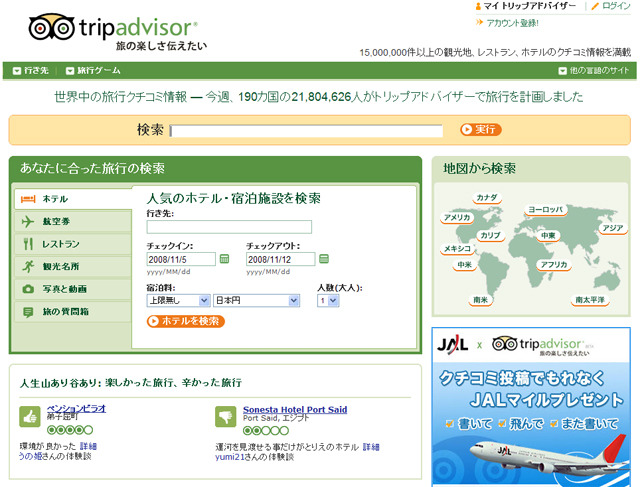Click the person icon by マイトリップアドバイザー
Image resolution: width=640 pixels, height=487 pixels.
click(x=478, y=7)
